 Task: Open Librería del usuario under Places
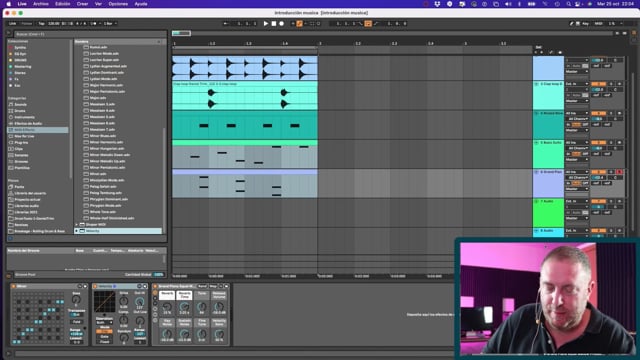click(x=30, y=193)
